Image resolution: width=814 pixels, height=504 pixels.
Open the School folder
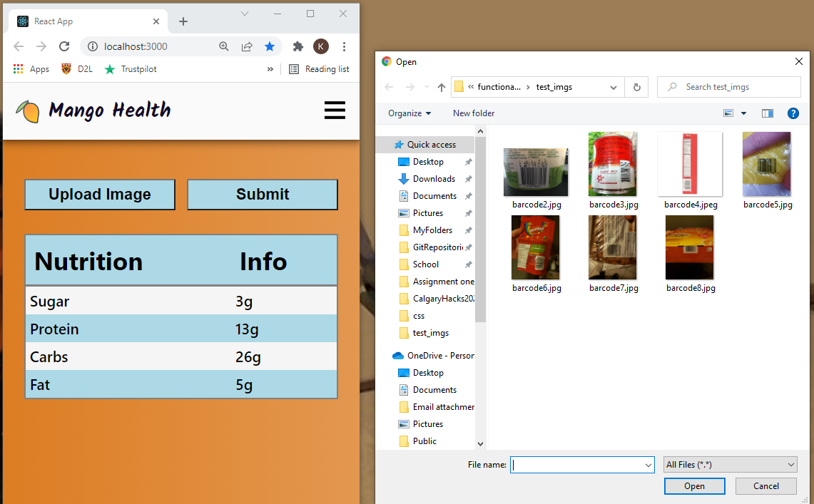click(426, 264)
